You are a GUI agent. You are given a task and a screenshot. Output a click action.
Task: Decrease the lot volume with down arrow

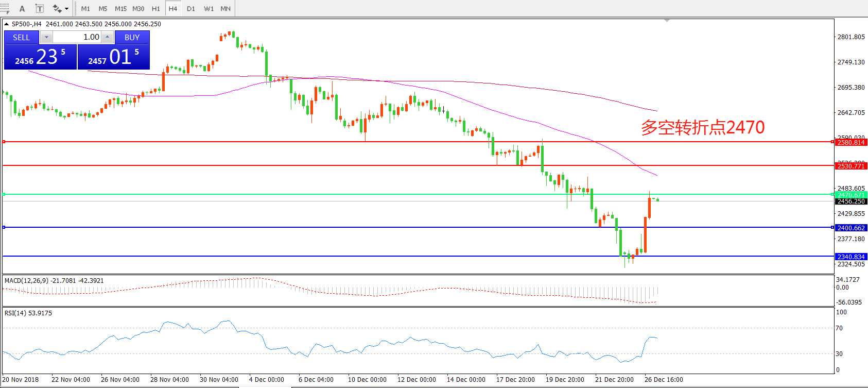point(46,37)
